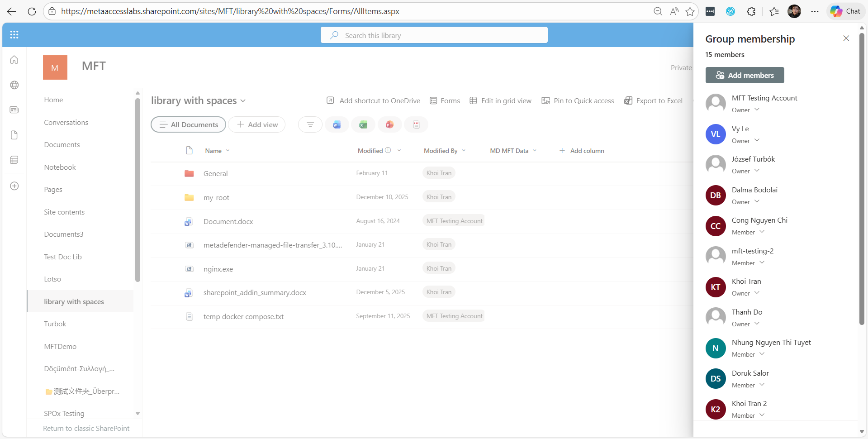Click the Create plus icon in left rail
Viewport: 868px width, 439px height.
pos(14,186)
